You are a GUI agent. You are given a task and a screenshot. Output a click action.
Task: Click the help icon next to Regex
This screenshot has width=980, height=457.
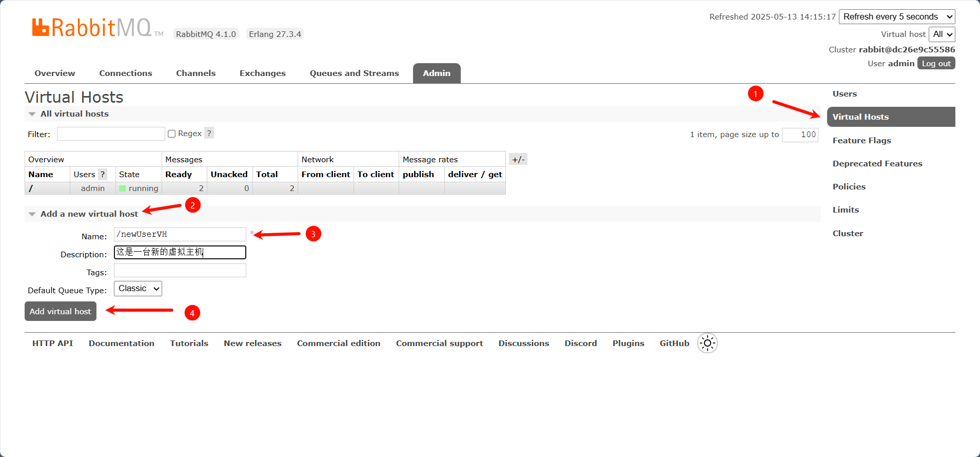[209, 134]
